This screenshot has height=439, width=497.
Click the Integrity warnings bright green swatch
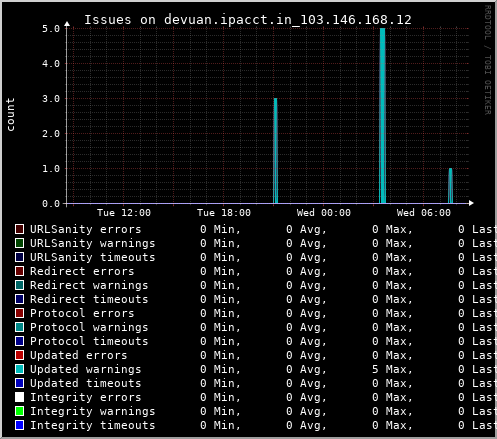pos(19,411)
